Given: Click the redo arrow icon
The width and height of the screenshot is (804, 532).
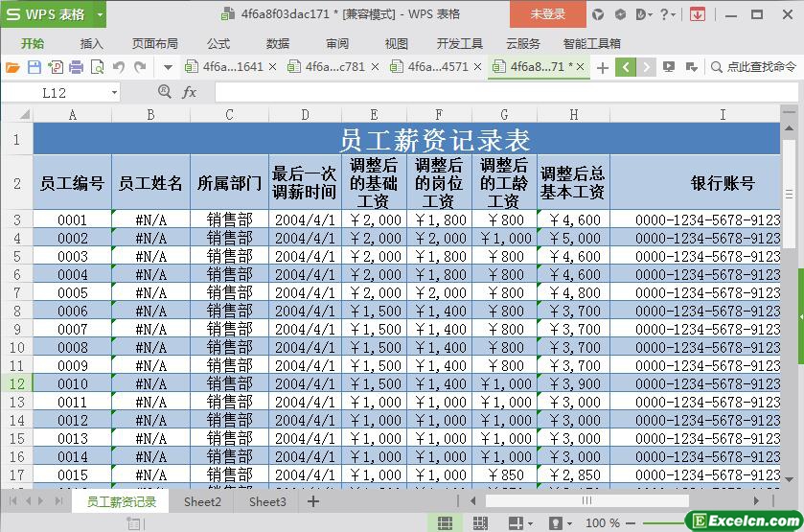Looking at the screenshot, I should [x=140, y=67].
